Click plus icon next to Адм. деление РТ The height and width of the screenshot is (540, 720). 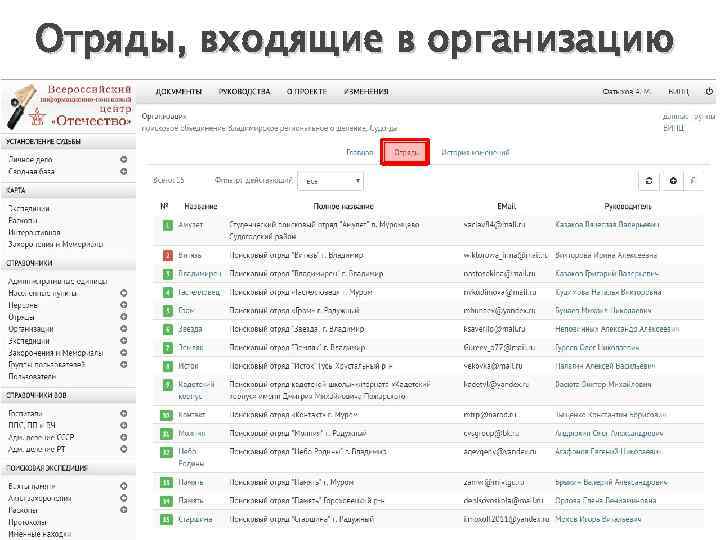tap(124, 449)
